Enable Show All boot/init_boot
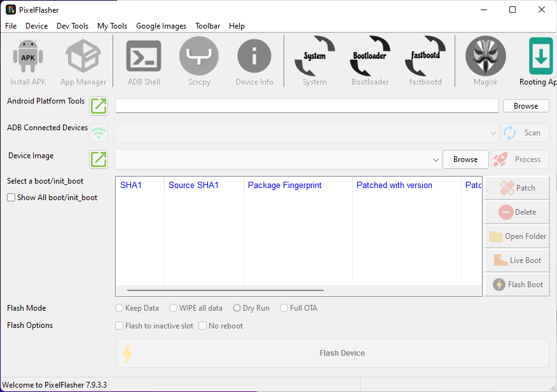 tap(10, 197)
